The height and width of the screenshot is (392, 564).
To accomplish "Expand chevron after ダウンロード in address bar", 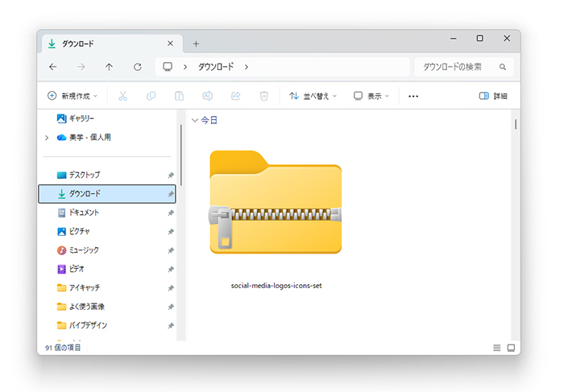I will coord(247,67).
